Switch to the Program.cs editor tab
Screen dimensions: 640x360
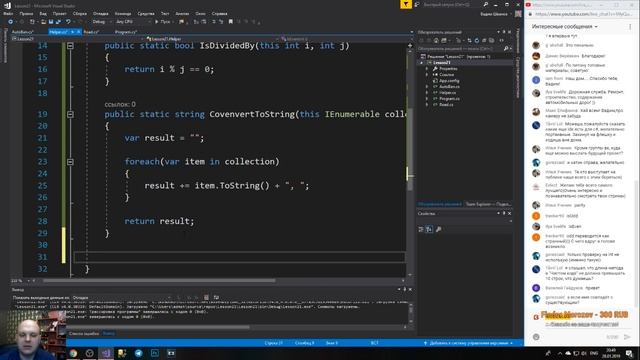pyautogui.click(x=126, y=32)
